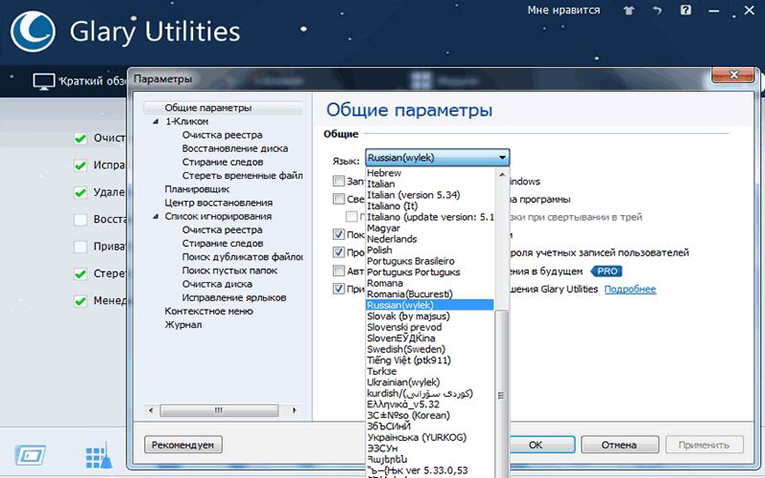Toggle the checkbox before "Пок"
This screenshot has width=765, height=478.
coord(339,235)
